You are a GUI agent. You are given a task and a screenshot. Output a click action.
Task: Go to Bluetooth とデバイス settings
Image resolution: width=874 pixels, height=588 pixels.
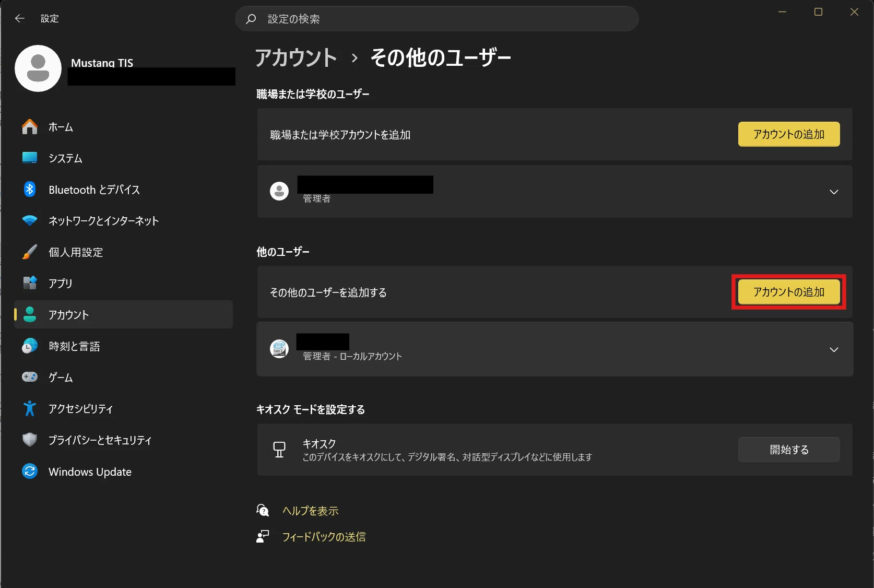(123, 190)
